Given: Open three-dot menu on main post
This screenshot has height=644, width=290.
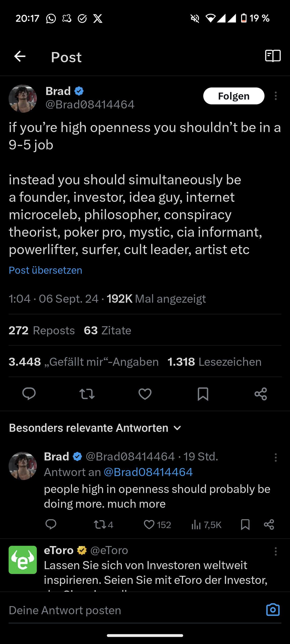Looking at the screenshot, I should [x=275, y=96].
